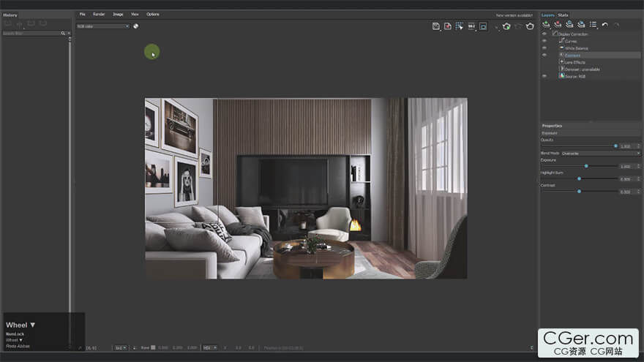This screenshot has width=644, height=362.
Task: Click the color channel circle icon
Action: click(136, 26)
